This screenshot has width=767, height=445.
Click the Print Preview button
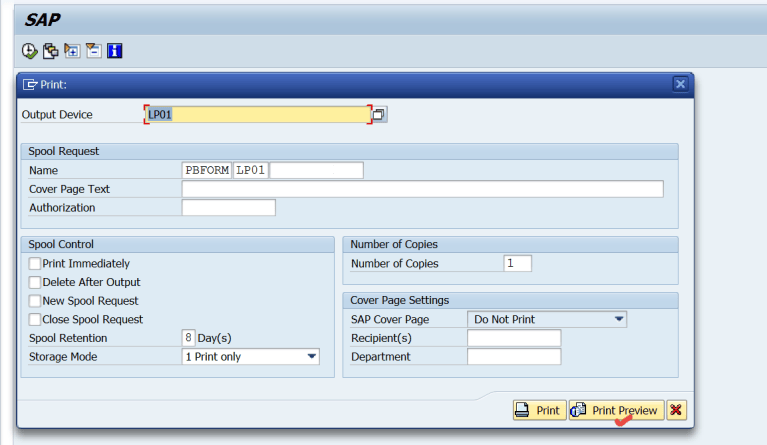616,410
